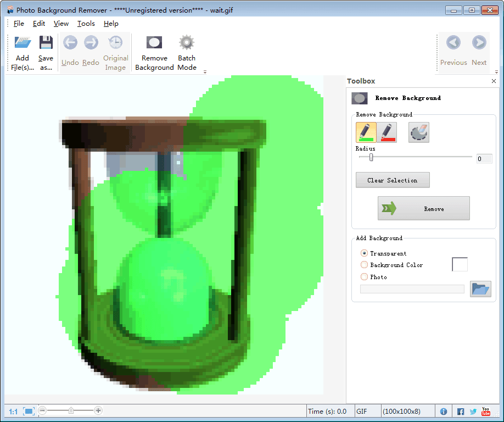Click the info icon in status bar
The height and width of the screenshot is (422, 504).
[444, 411]
